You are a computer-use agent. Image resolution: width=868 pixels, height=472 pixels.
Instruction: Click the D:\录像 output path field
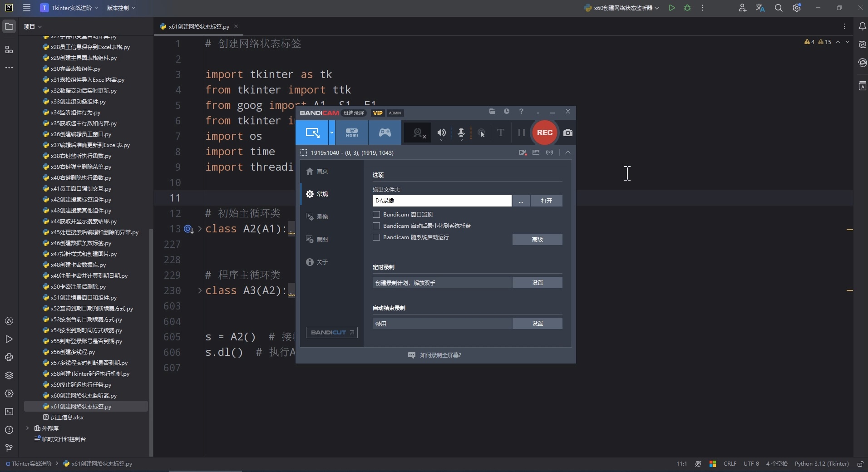click(x=442, y=201)
